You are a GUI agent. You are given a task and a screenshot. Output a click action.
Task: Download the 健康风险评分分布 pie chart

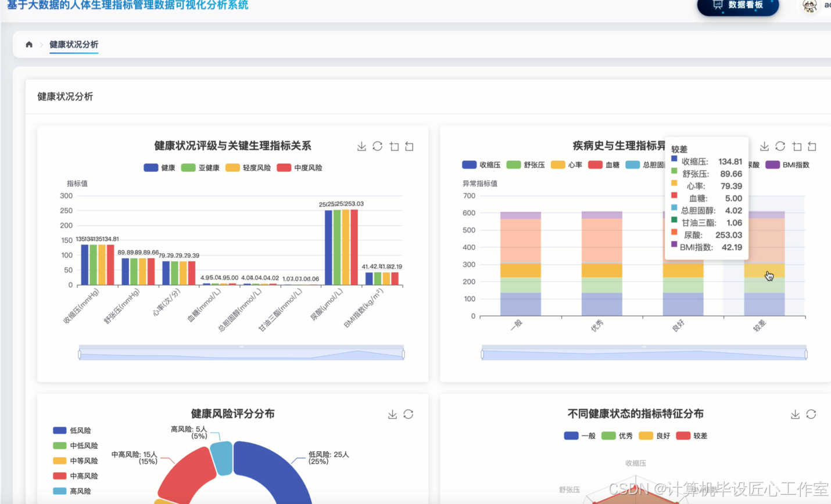[392, 414]
